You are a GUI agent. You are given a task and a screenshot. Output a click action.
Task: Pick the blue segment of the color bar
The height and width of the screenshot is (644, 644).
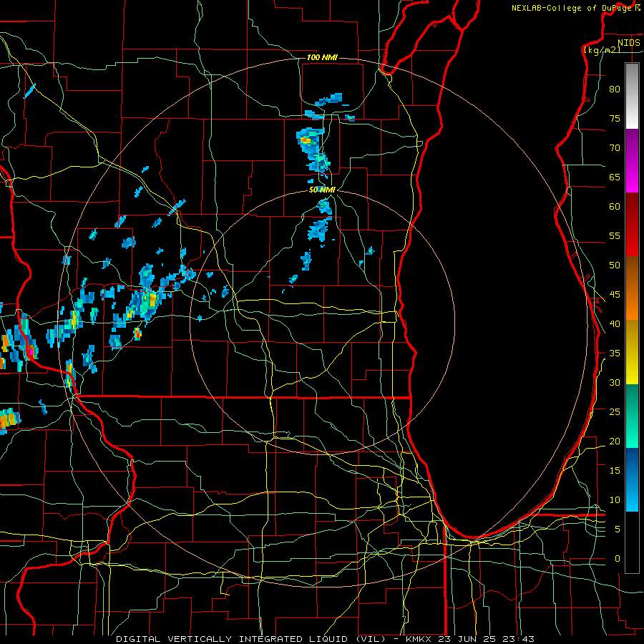click(x=632, y=479)
